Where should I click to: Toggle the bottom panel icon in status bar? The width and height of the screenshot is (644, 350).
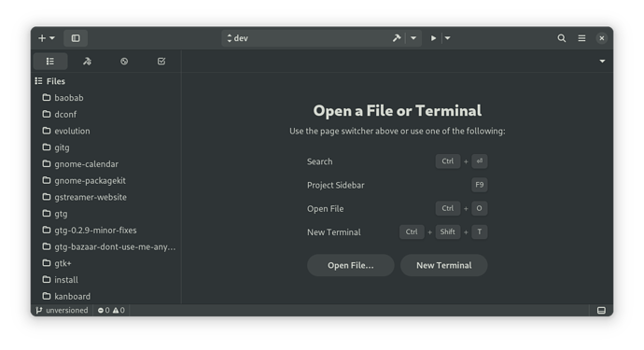coord(601,310)
